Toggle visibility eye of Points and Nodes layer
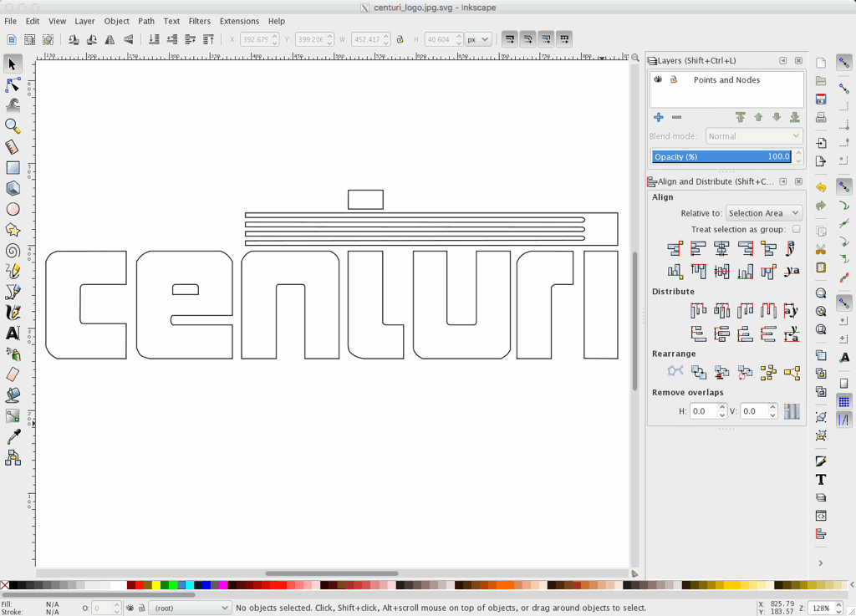Image resolution: width=856 pixels, height=616 pixels. pos(658,79)
